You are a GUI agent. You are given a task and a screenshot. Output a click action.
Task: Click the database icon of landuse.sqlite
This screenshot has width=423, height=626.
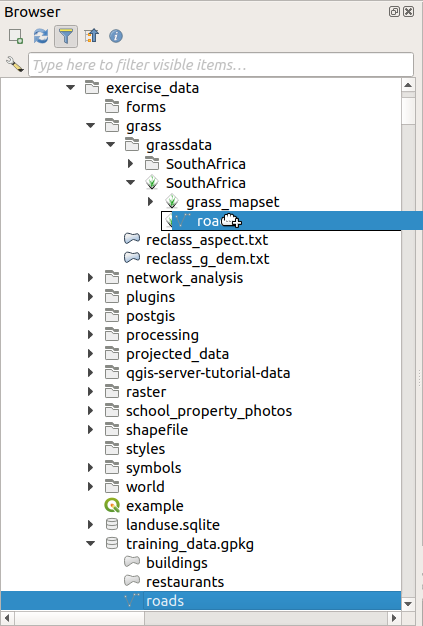coord(112,524)
